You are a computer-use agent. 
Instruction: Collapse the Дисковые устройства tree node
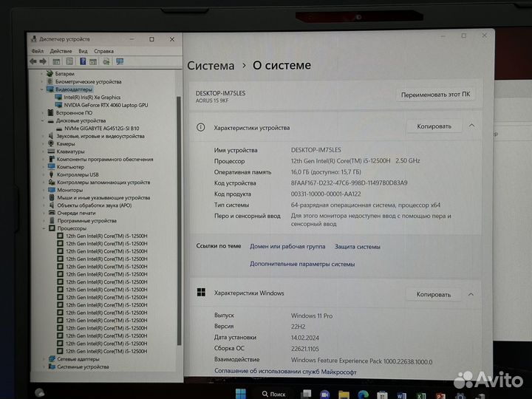pos(42,120)
